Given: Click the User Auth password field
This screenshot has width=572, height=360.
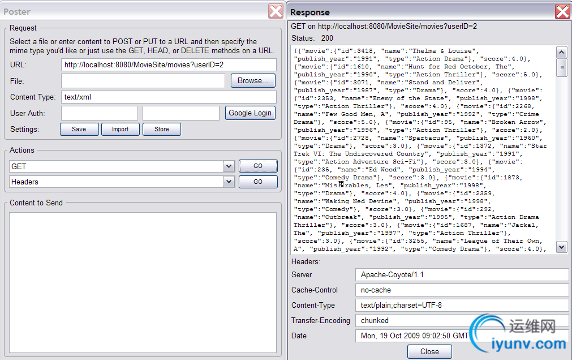Looking at the screenshot, I should point(181,113).
